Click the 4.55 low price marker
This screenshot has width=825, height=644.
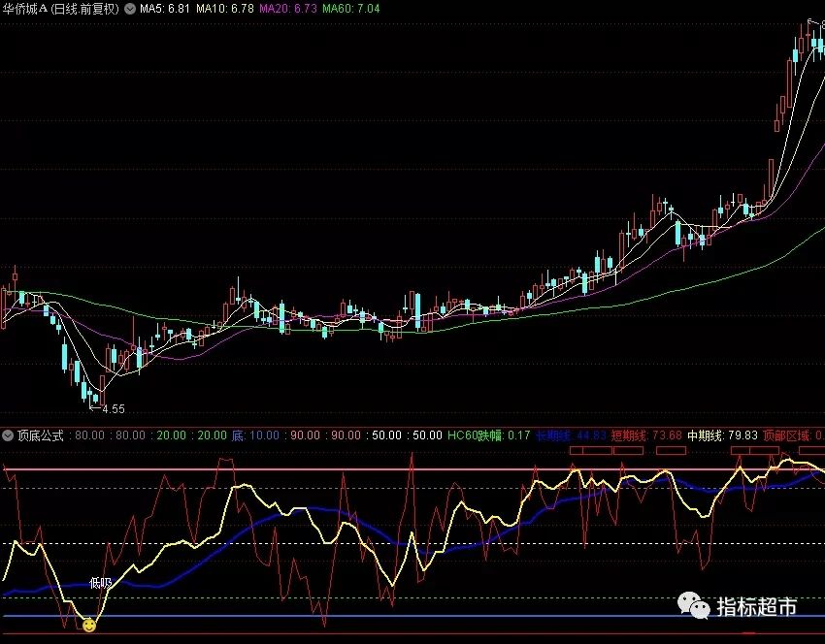point(108,409)
